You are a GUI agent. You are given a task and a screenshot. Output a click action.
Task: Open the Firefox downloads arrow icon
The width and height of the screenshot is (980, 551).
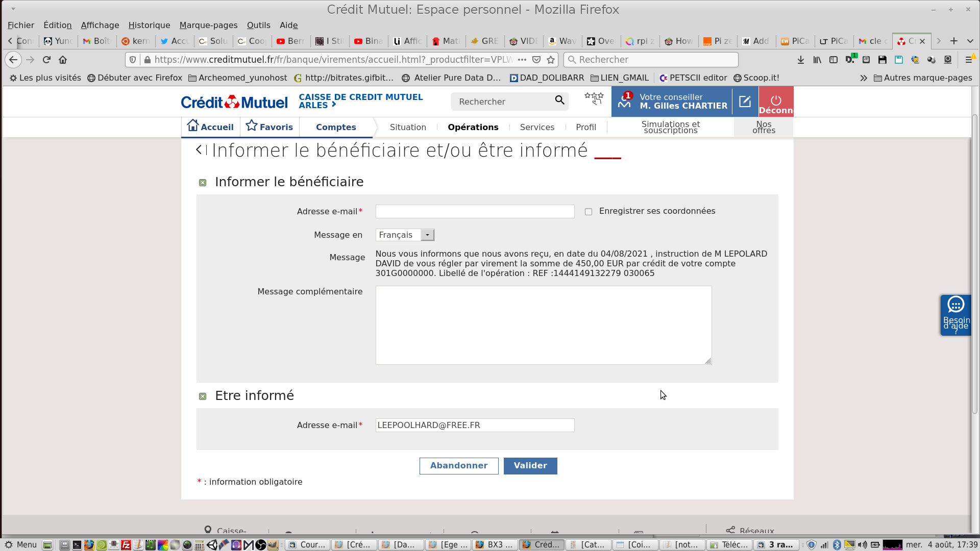[x=800, y=60]
